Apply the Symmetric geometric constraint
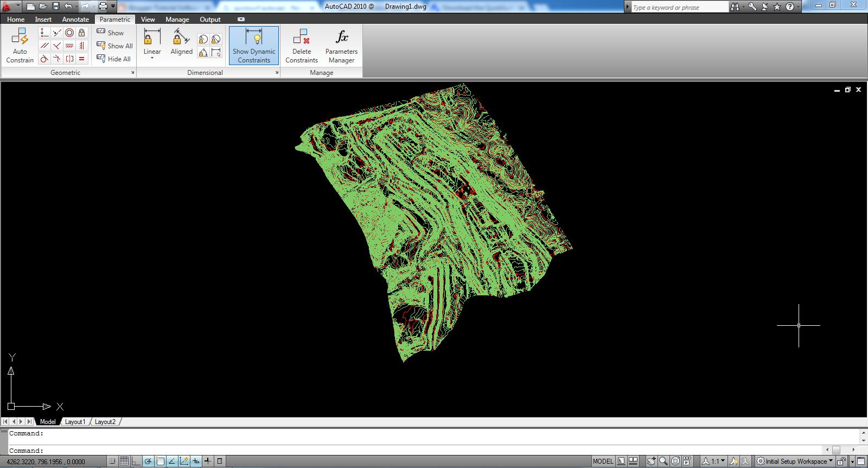Image resolution: width=868 pixels, height=468 pixels. click(x=69, y=59)
